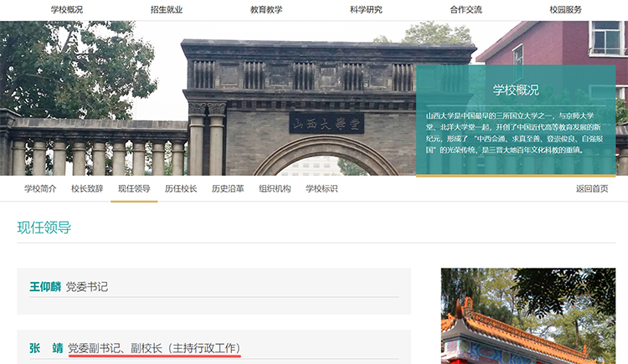Click the 返回首页 link
Image resolution: width=628 pixels, height=364 pixels.
tap(592, 188)
